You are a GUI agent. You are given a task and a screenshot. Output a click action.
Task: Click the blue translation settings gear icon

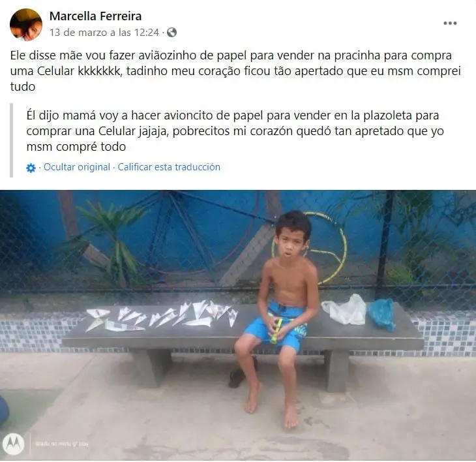tap(31, 168)
